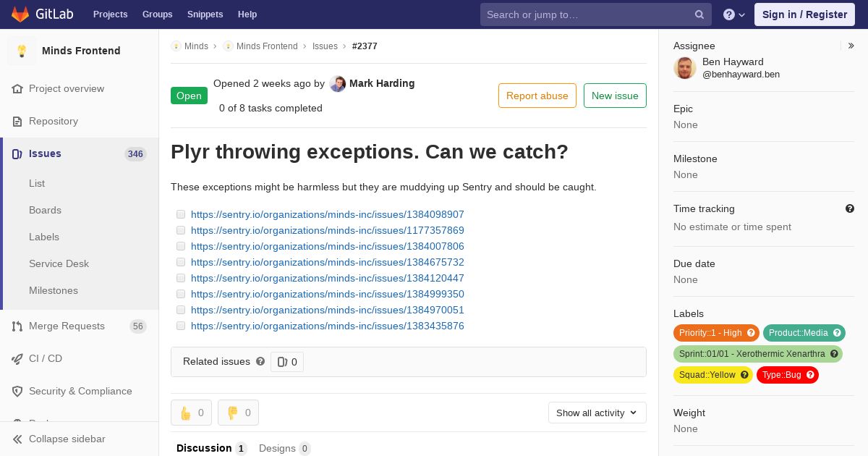868x456 pixels.
Task: Toggle checkbox for sentry issue 1384999350
Action: (181, 294)
